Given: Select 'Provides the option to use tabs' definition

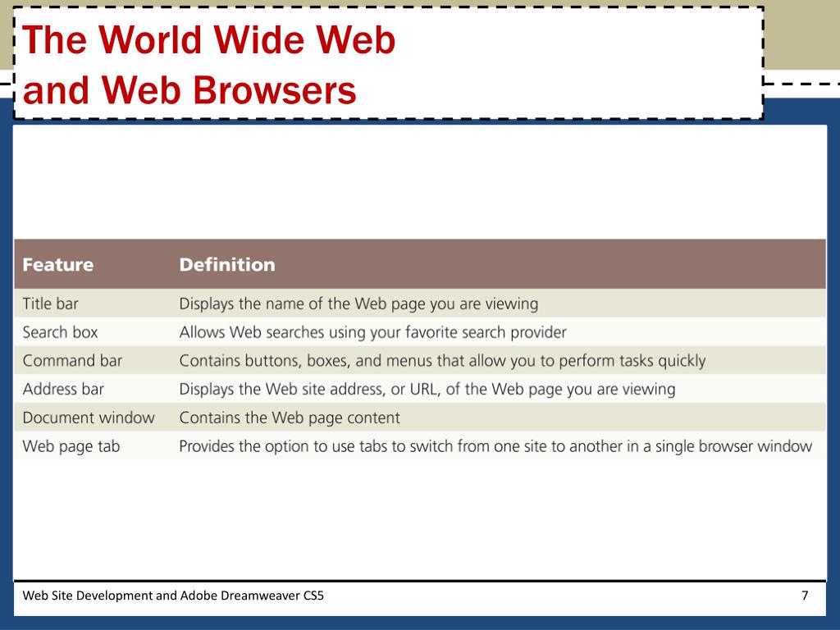Looking at the screenshot, I should (x=495, y=446).
